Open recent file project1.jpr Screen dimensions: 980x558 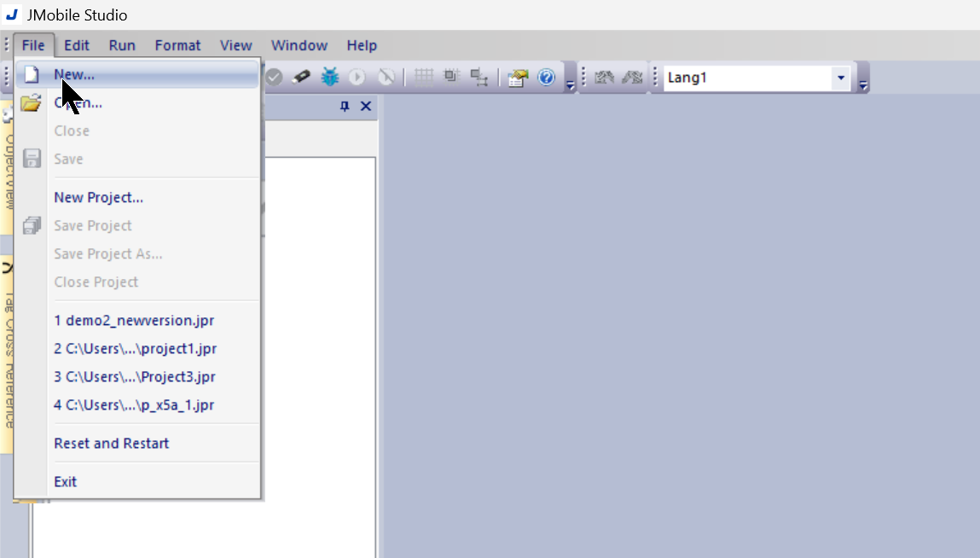[x=137, y=348]
